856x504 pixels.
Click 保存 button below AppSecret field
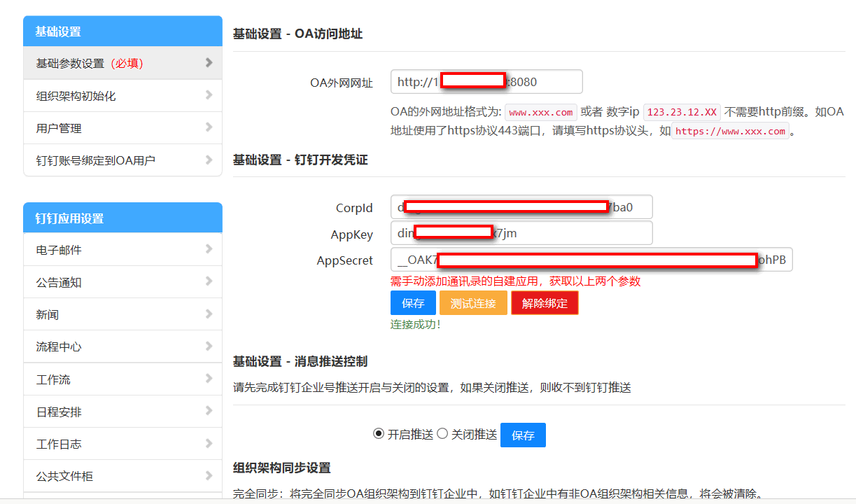click(x=413, y=303)
